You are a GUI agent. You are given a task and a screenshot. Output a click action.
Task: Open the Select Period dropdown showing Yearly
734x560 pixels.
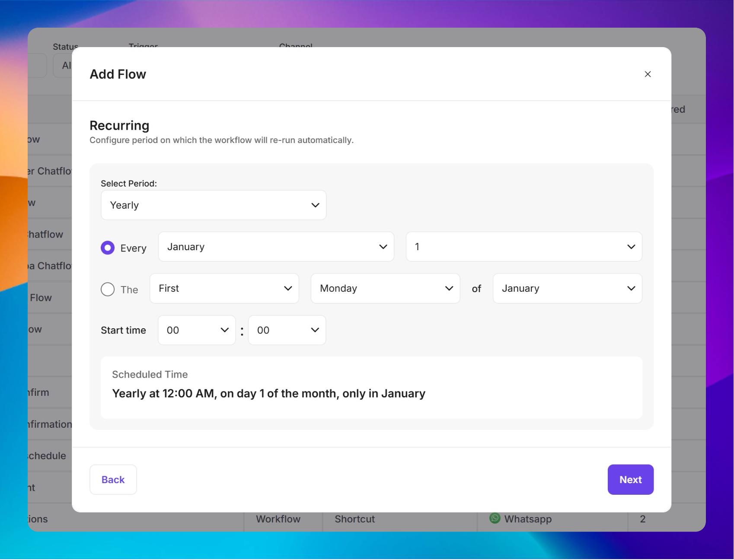tap(213, 205)
